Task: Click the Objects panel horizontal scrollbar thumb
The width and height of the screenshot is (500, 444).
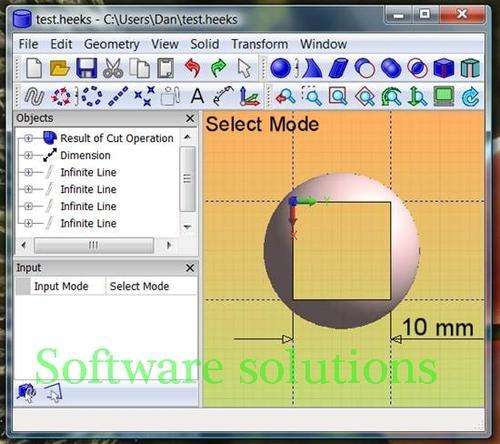Action: [94, 245]
